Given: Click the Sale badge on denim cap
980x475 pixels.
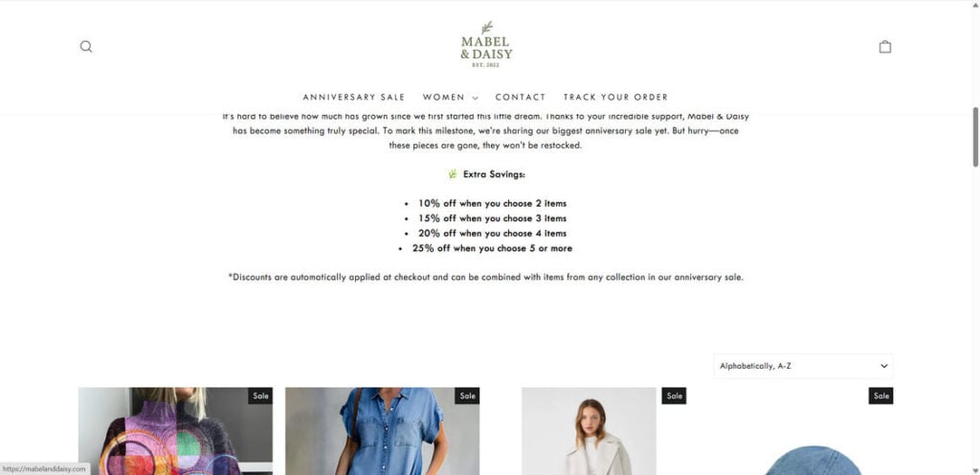Looking at the screenshot, I should coord(881,396).
